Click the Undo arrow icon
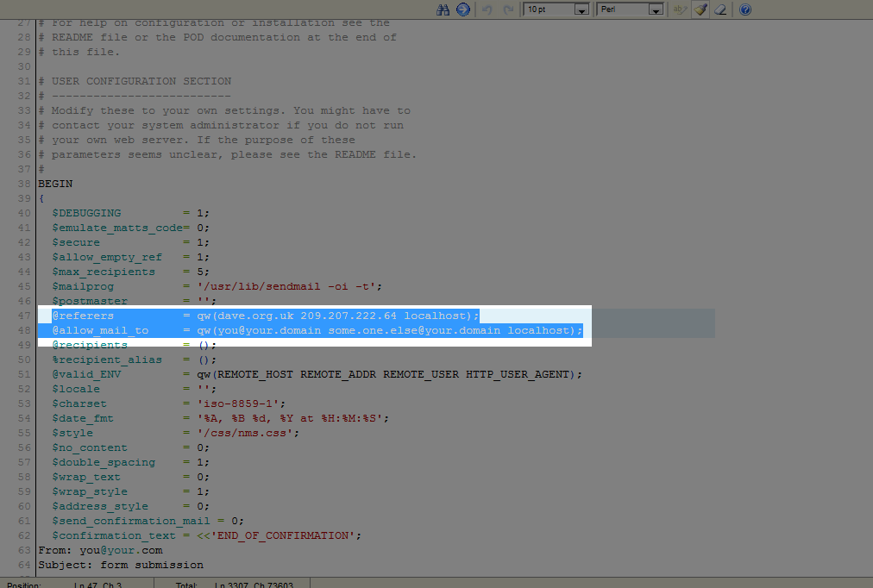873x588 pixels. pos(487,9)
